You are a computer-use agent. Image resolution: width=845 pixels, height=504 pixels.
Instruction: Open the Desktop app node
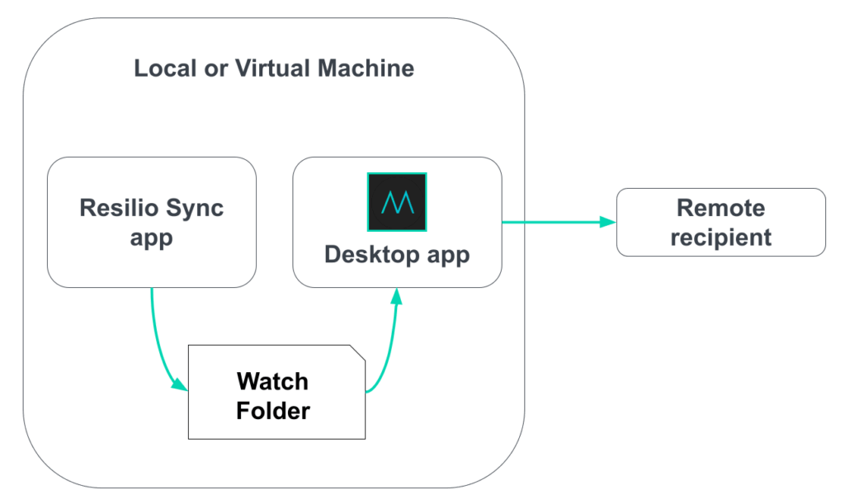click(396, 221)
